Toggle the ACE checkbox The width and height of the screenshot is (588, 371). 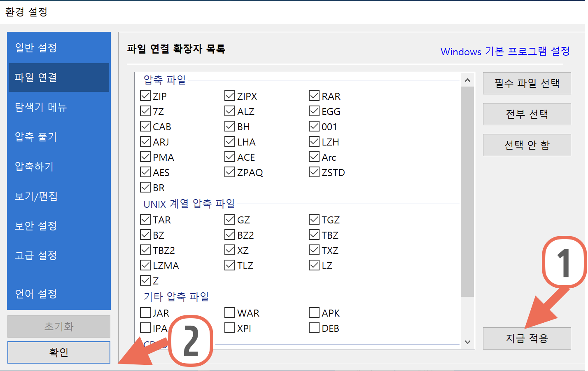point(230,157)
